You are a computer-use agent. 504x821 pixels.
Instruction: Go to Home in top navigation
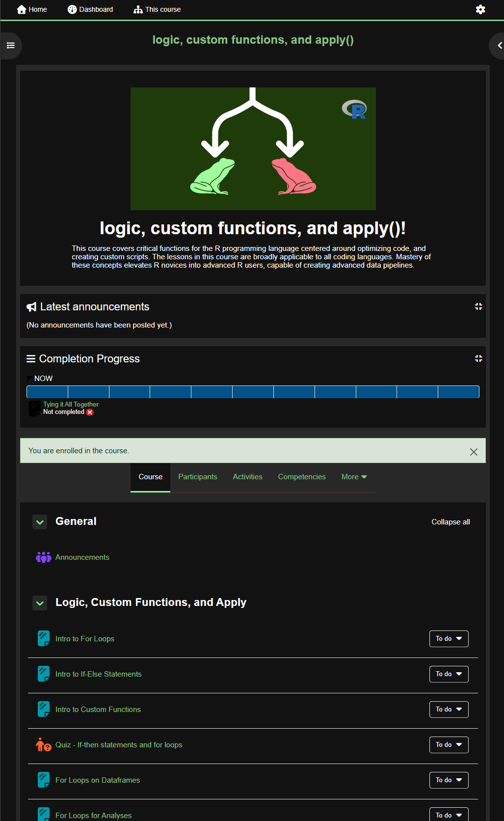click(32, 9)
